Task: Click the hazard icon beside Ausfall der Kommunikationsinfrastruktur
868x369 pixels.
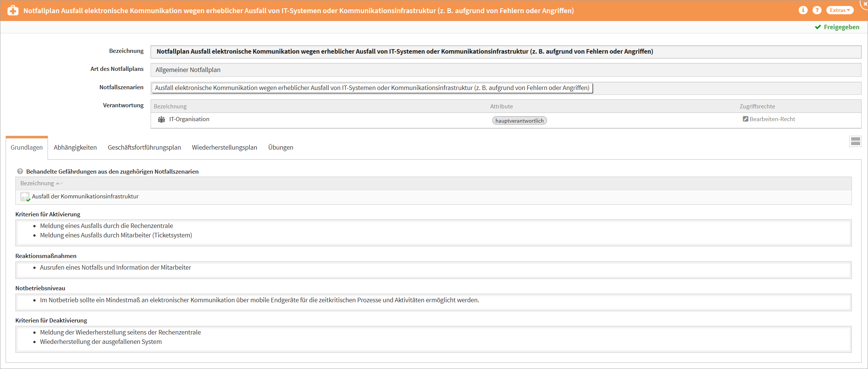Action: pos(25,197)
